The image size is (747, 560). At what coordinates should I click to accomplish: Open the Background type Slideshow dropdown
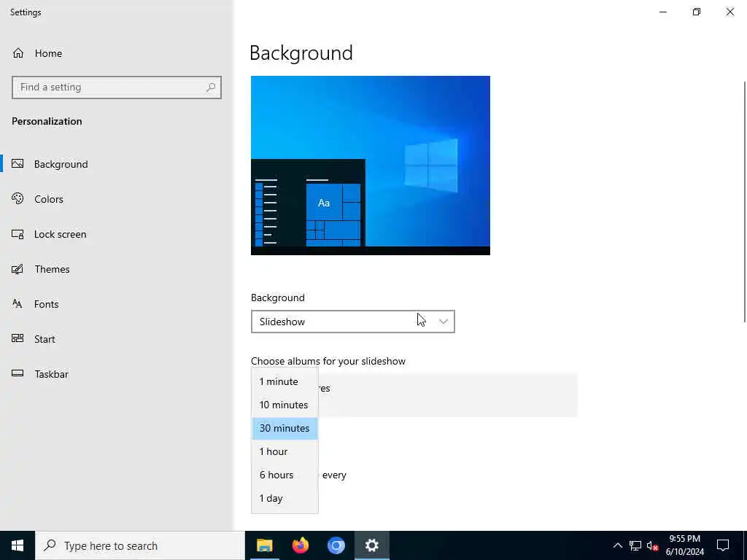coord(352,322)
